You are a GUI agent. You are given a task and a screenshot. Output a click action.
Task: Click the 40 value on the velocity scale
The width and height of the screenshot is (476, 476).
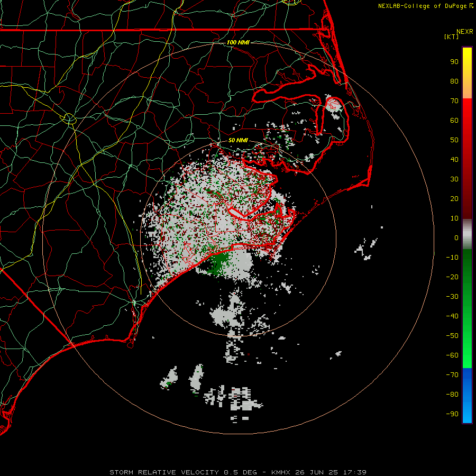pos(454,160)
